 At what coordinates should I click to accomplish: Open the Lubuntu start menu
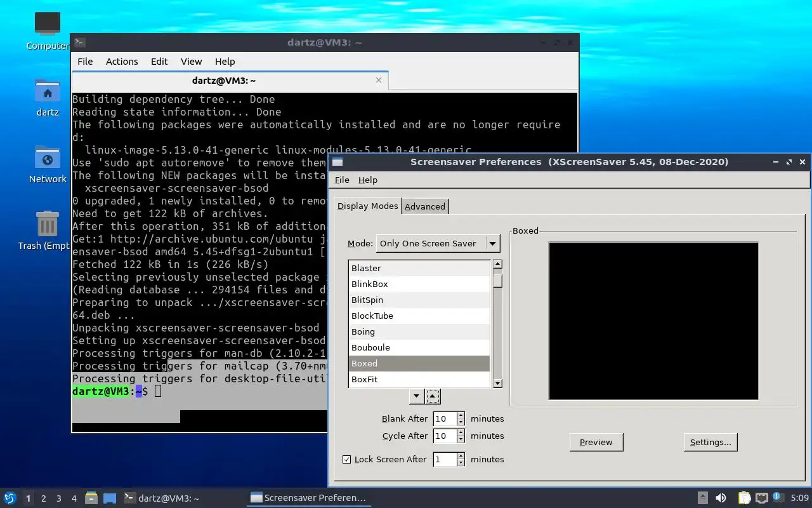[x=10, y=498]
